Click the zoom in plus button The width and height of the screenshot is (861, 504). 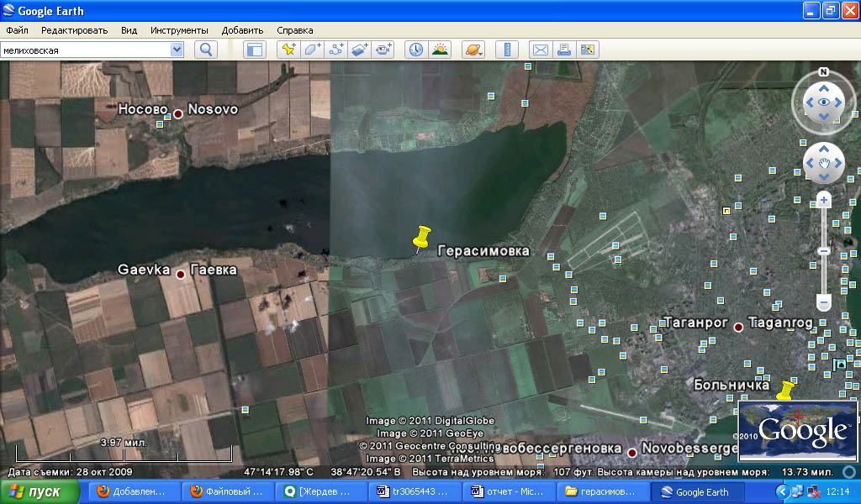823,200
